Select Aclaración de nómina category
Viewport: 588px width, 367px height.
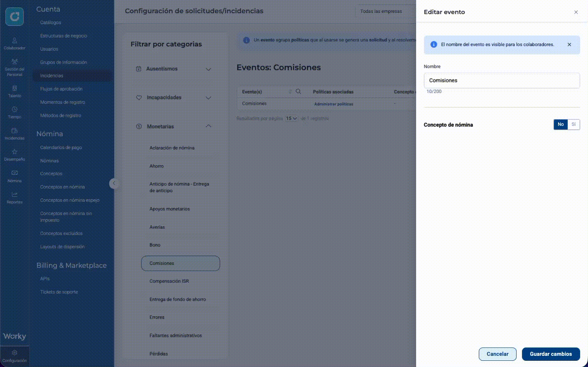point(172,148)
